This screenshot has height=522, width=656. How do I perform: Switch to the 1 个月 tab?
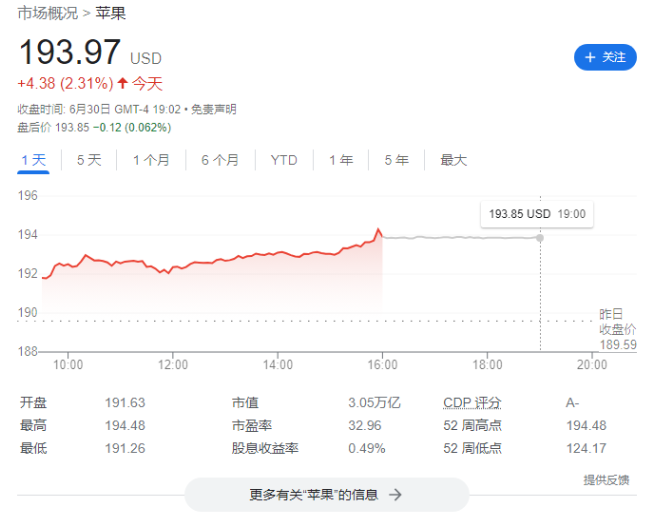point(151,160)
